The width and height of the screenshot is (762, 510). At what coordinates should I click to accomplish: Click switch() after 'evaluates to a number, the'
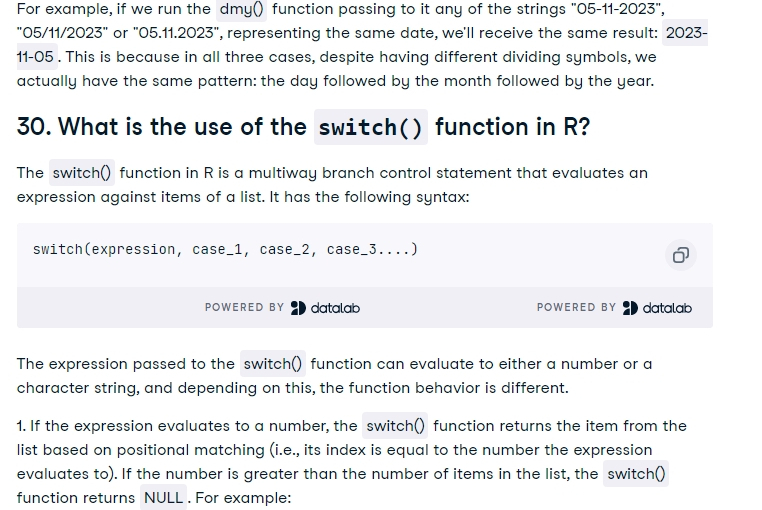396,426
